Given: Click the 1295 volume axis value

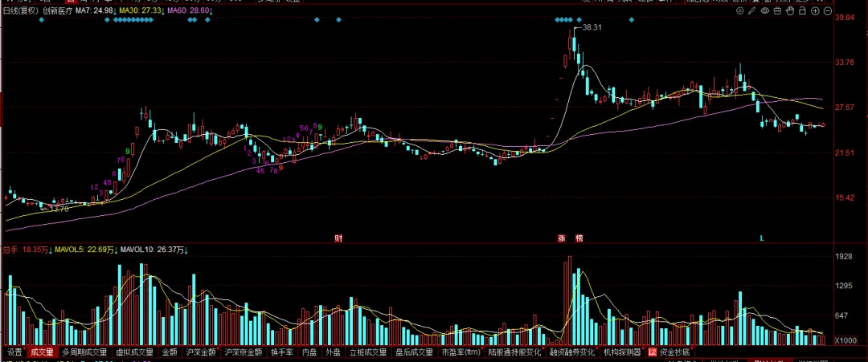Looking at the screenshot, I should coord(842,287).
